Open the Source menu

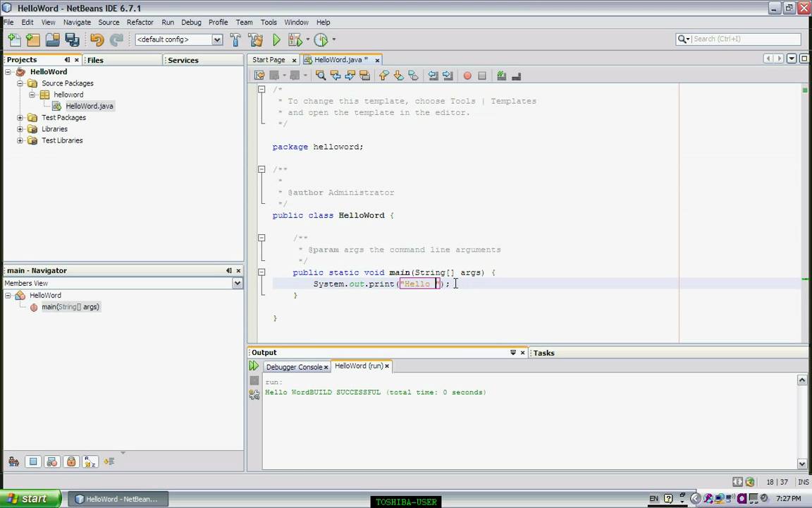pyautogui.click(x=109, y=23)
